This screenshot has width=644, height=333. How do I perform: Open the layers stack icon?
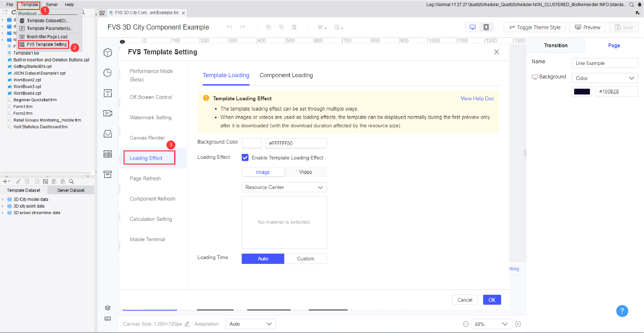(x=108, y=308)
